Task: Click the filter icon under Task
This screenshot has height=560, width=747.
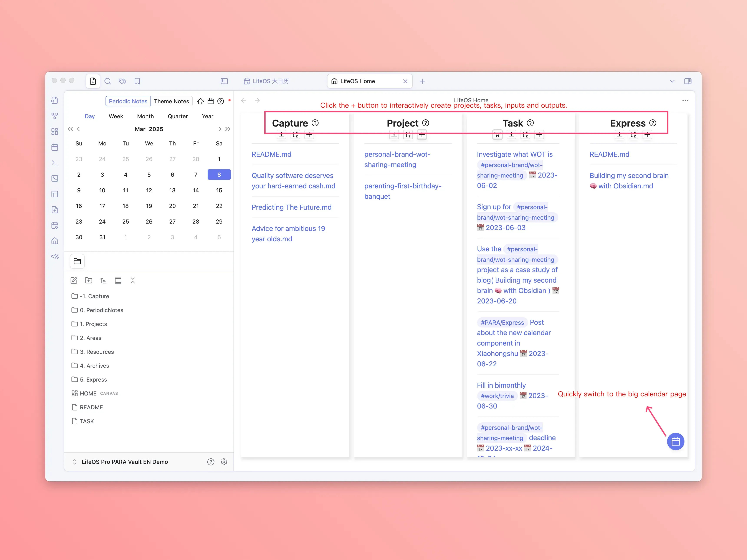Action: (x=497, y=135)
